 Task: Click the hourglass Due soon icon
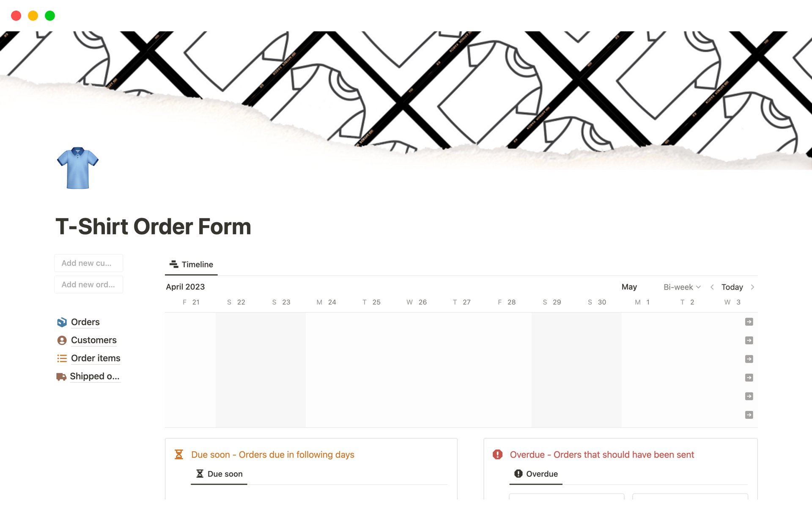click(198, 473)
